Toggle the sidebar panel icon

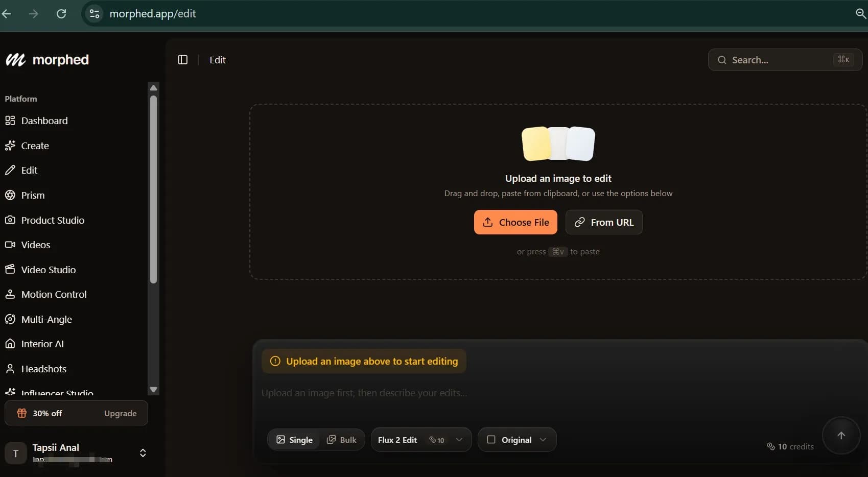point(183,60)
